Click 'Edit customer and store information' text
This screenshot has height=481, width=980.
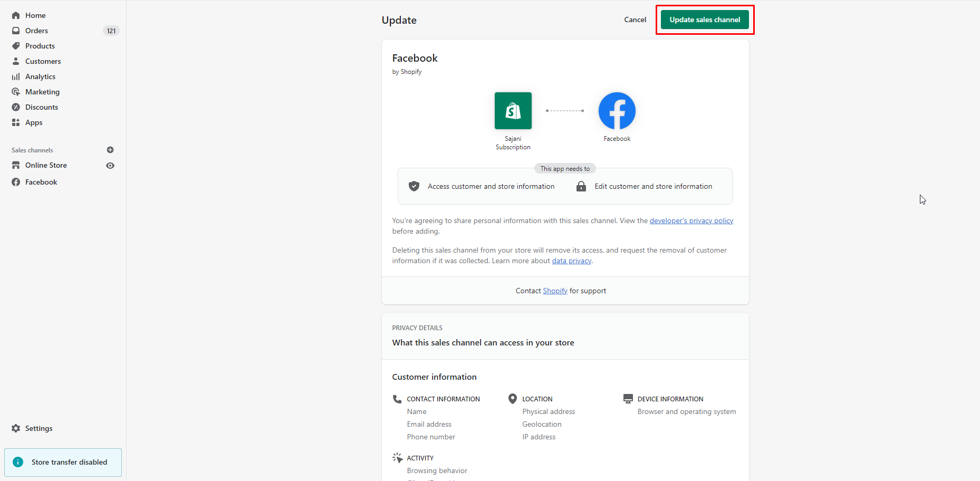[654, 186]
